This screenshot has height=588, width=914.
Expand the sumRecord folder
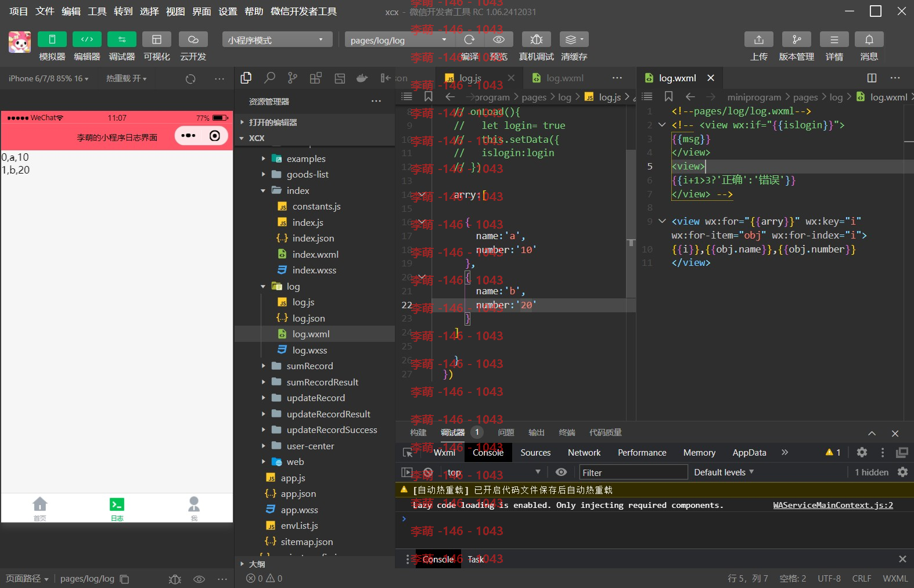[315, 366]
